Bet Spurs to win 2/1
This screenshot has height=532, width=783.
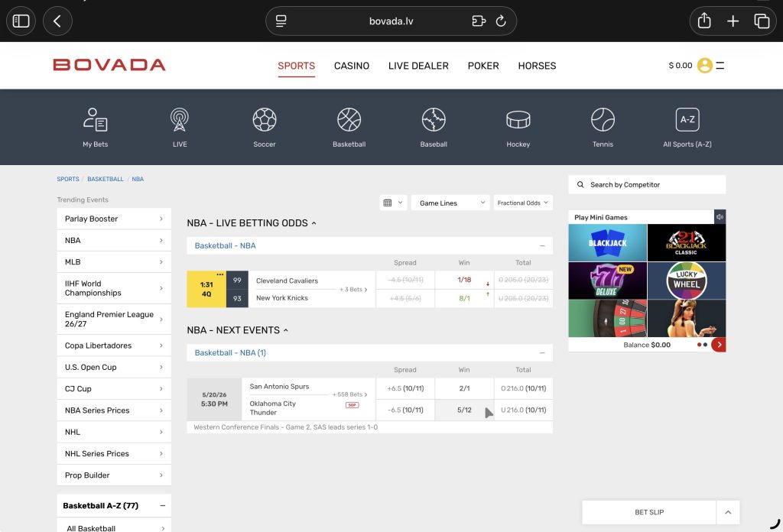pos(464,388)
